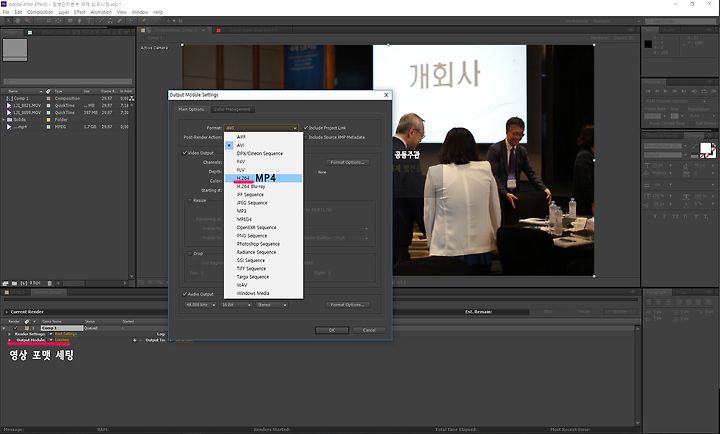The image size is (720, 434).
Task: Click the Interpret Footage icon in the Project panel
Action: click(x=6, y=283)
